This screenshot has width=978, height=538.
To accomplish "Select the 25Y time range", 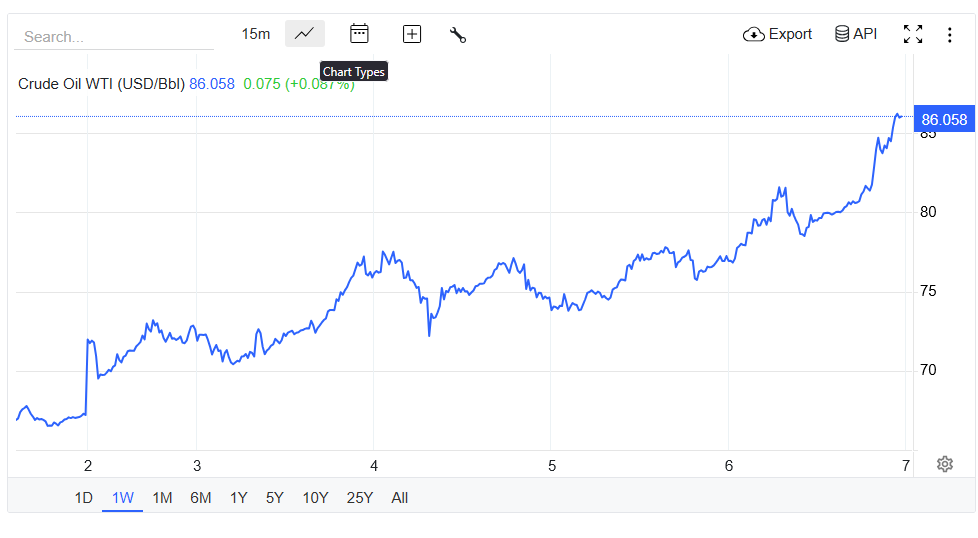I will (360, 497).
